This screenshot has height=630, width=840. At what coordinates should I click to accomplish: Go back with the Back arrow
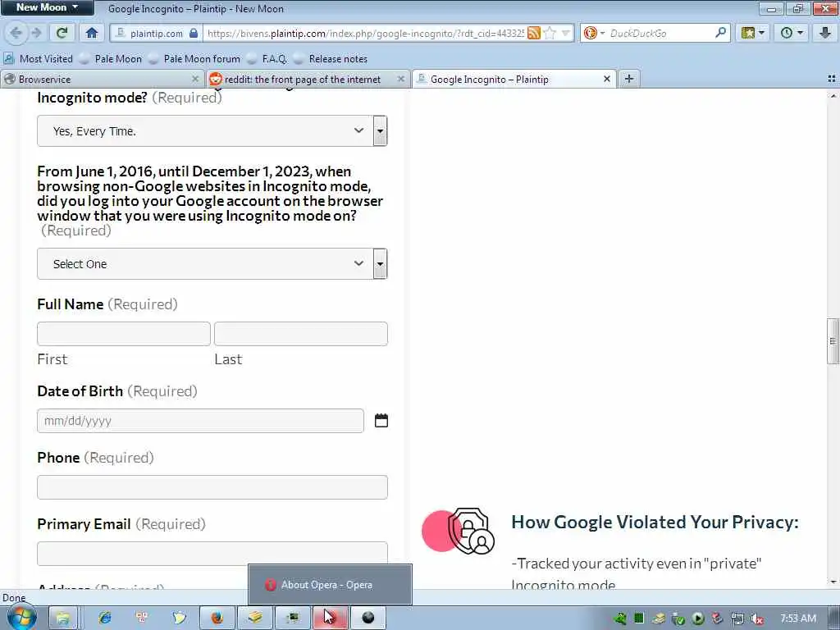[x=16, y=33]
